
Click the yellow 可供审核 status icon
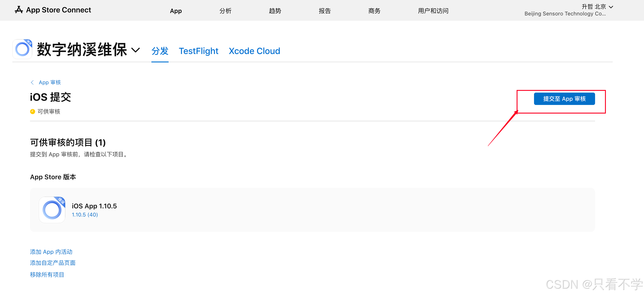click(x=32, y=112)
